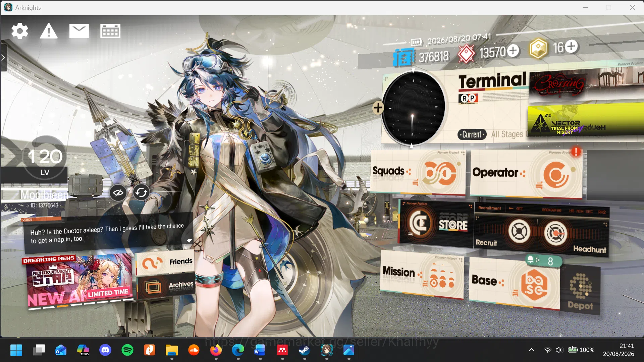Image resolution: width=644 pixels, height=362 pixels.
Task: Open Word from the taskbar
Action: 260,350
